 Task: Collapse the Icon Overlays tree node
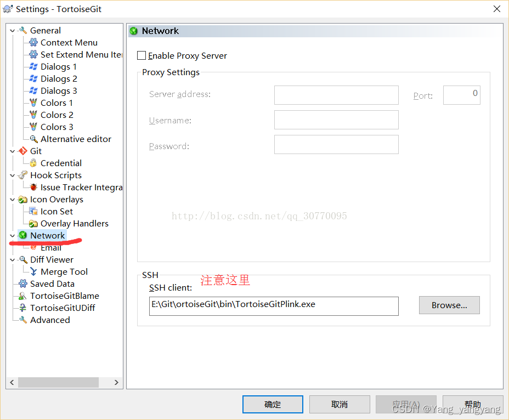click(x=12, y=200)
